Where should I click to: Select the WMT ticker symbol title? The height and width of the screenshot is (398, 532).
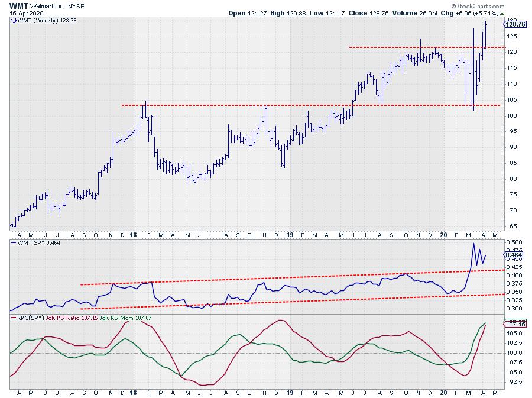tap(18, 4)
